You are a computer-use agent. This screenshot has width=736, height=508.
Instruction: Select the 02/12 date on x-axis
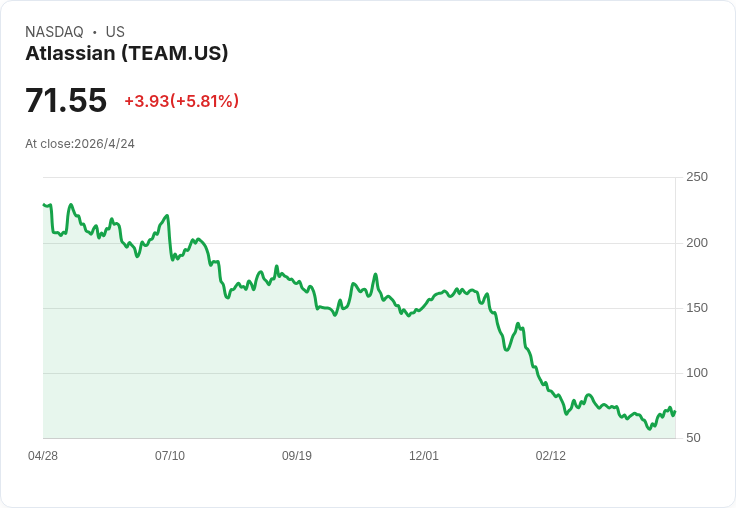(551, 456)
